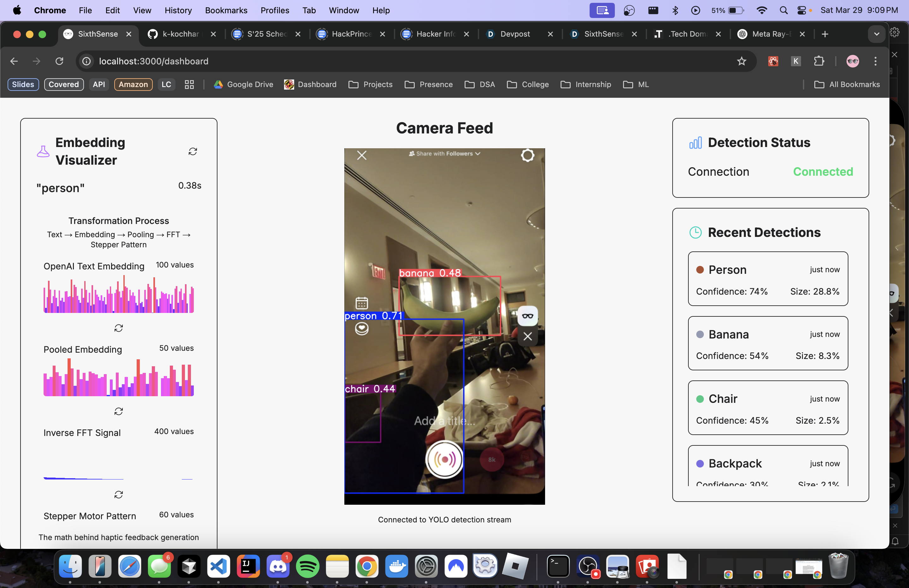
Task: Open Chrome extensions puzzle icon
Action: tap(819, 61)
